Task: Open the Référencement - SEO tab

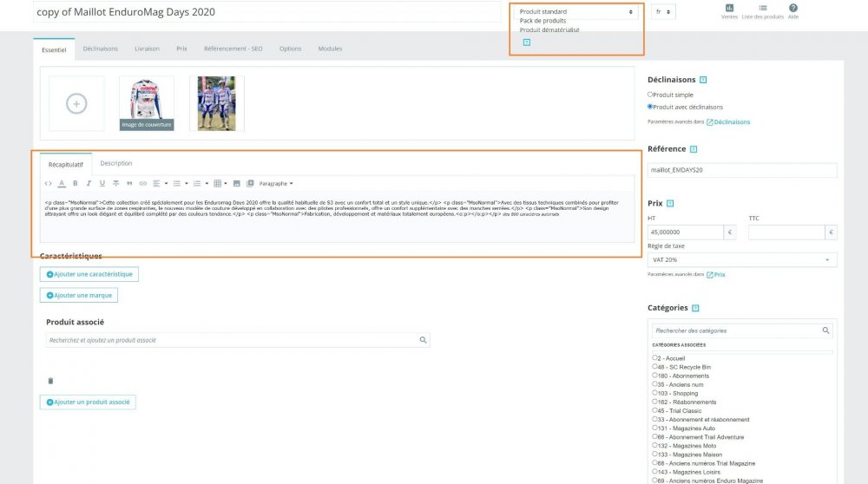Action: coord(233,49)
